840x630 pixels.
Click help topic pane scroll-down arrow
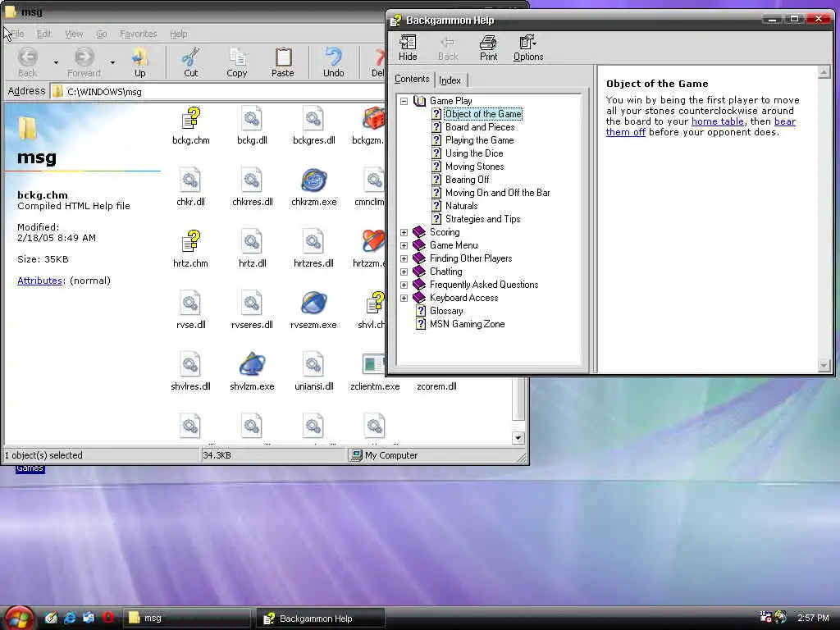(x=824, y=365)
